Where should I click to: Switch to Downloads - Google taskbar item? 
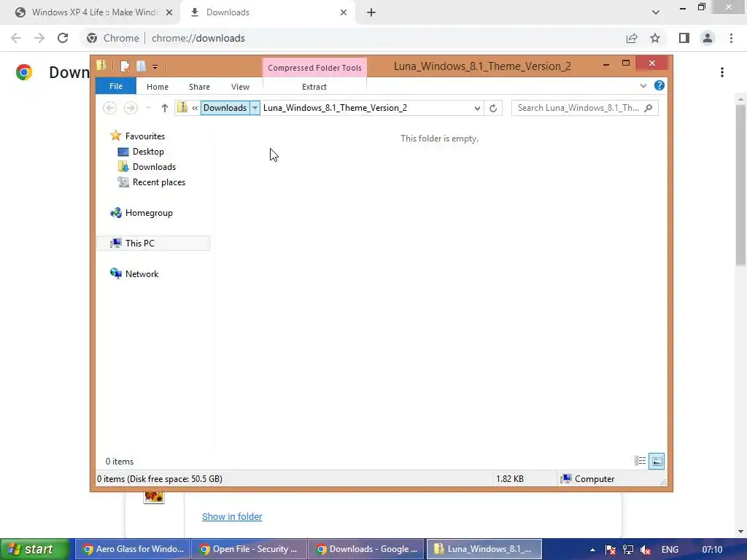tap(366, 549)
